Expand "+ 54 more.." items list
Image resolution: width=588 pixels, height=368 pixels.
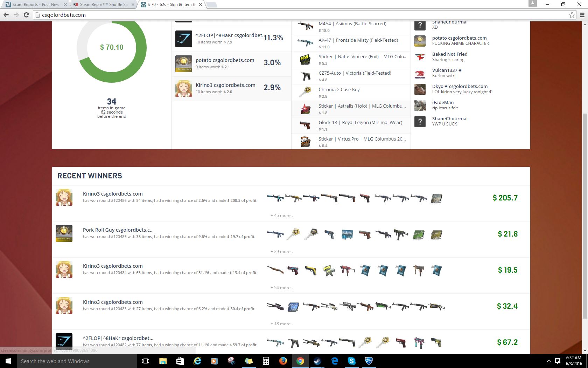pos(281,288)
